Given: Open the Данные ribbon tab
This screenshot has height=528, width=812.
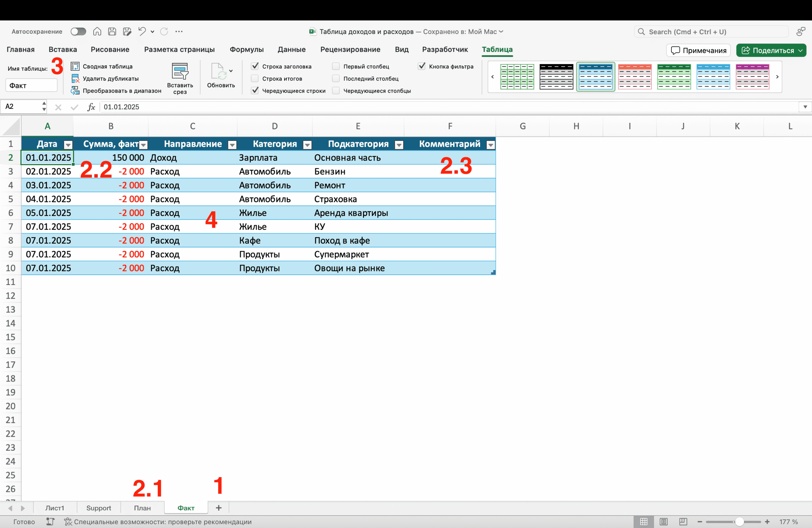Looking at the screenshot, I should click(x=292, y=49).
